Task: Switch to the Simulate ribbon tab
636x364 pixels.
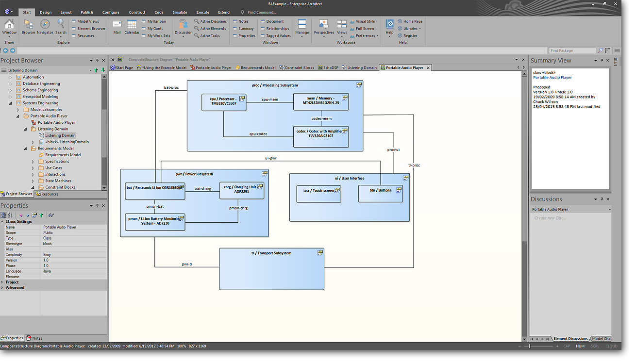Action: click(180, 12)
